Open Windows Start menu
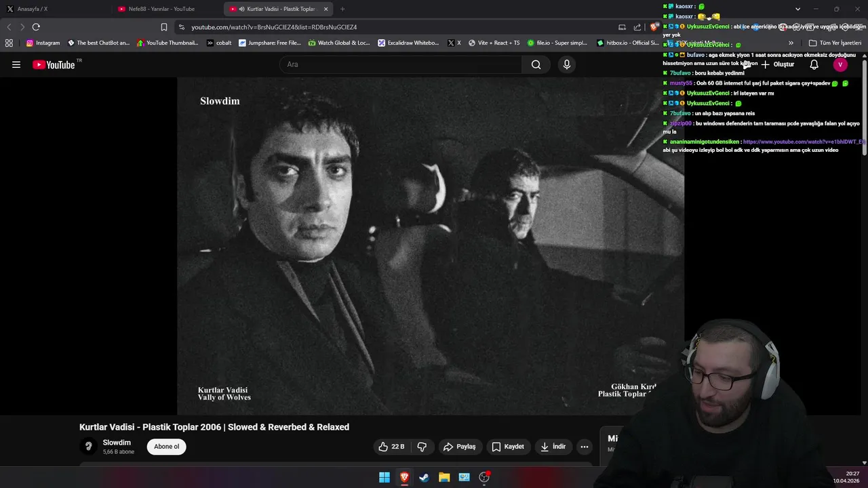Image resolution: width=868 pixels, height=488 pixels. coord(384,477)
